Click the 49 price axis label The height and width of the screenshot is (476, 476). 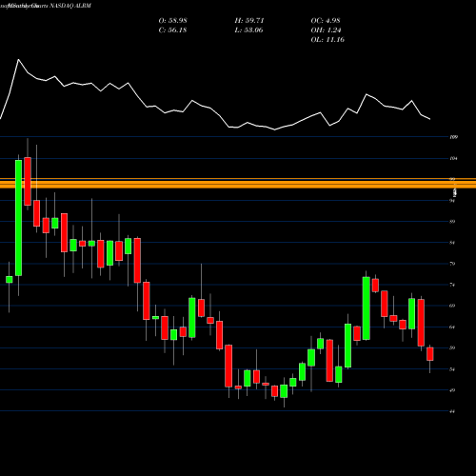click(452, 390)
